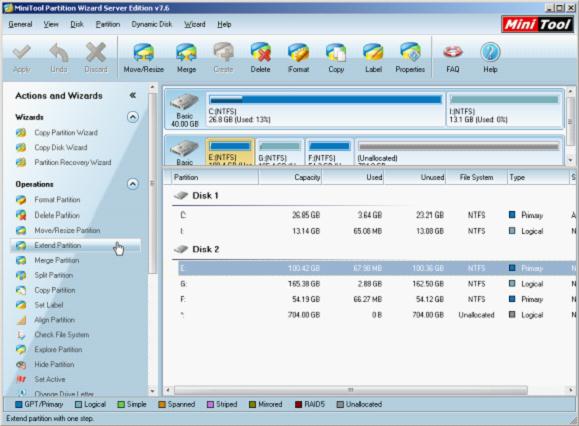This screenshot has width=579, height=426.
Task: Select the Move/Resize toolbar tool
Action: (144, 58)
